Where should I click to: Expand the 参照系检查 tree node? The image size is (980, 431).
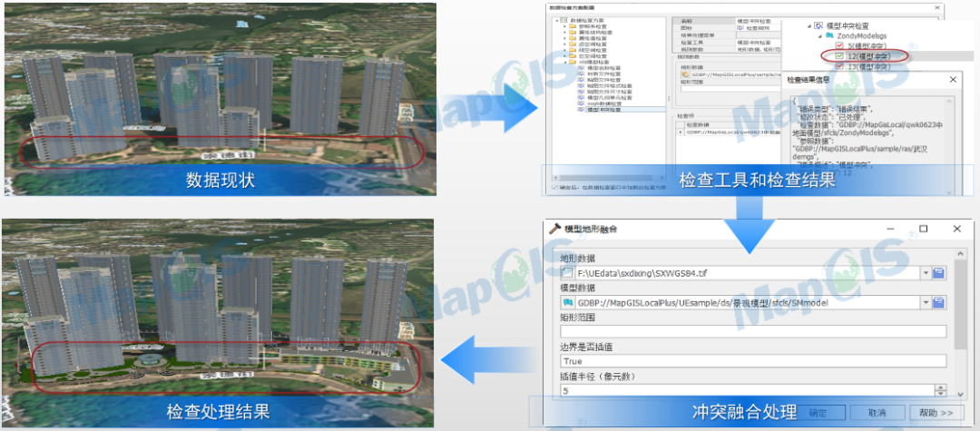click(565, 27)
